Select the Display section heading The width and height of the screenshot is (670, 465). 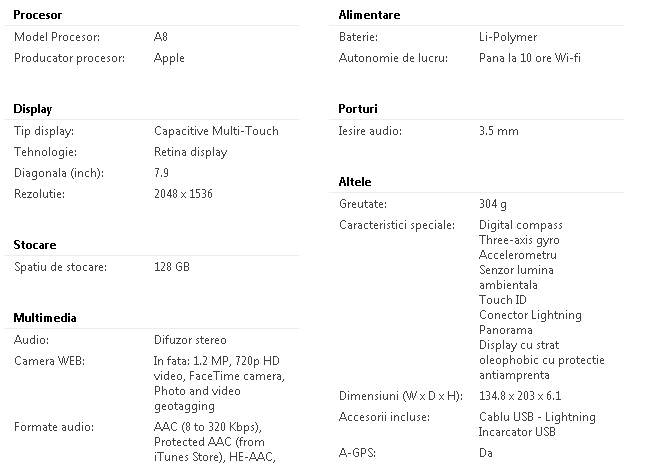coord(33,109)
